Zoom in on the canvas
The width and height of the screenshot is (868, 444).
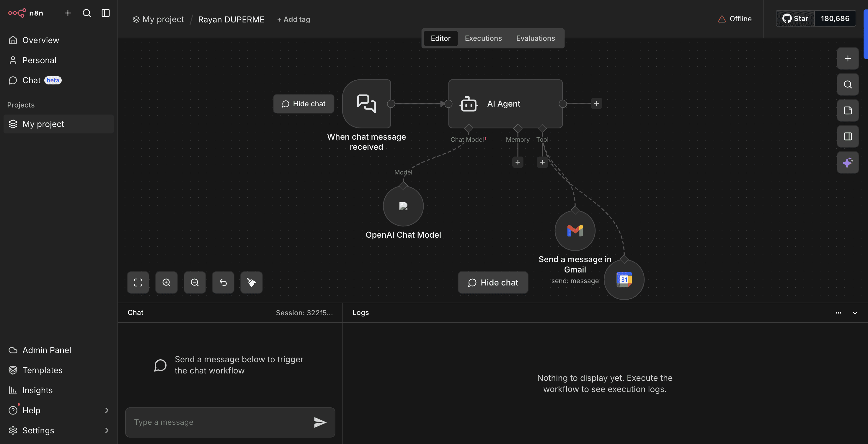point(167,282)
